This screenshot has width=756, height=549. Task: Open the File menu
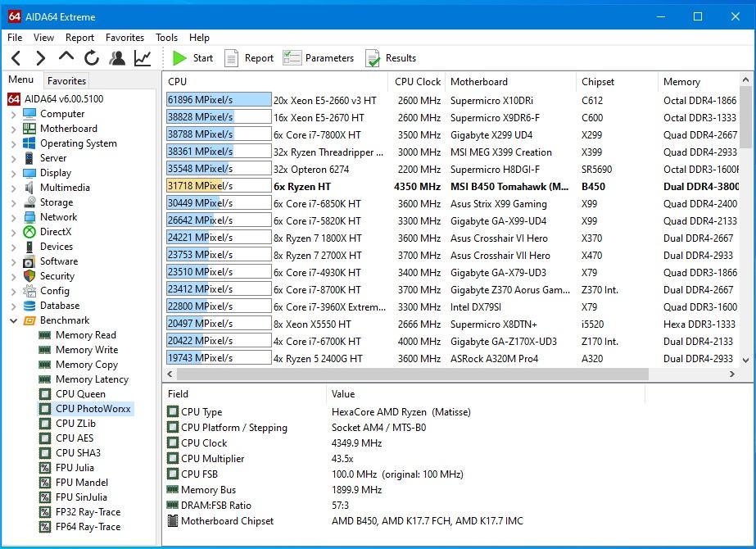coord(15,38)
